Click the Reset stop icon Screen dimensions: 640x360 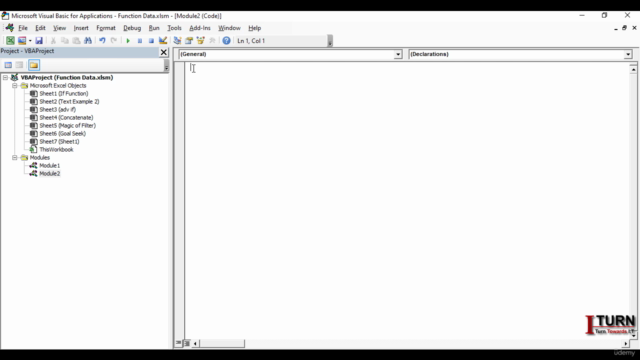(151, 41)
